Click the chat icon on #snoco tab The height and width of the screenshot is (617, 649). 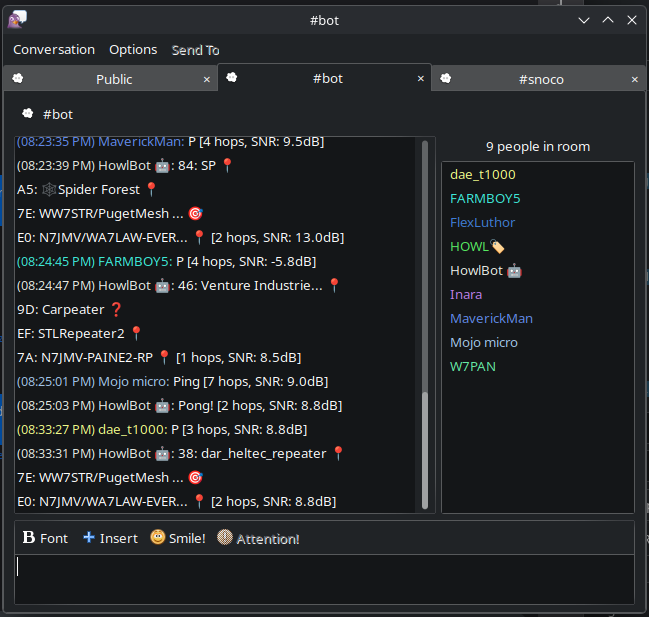click(445, 78)
